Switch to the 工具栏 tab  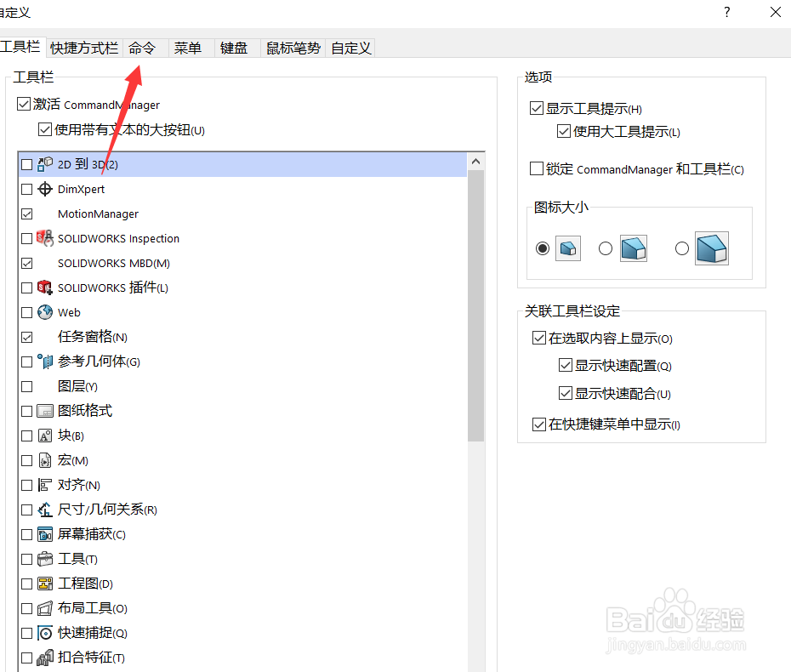(20, 47)
